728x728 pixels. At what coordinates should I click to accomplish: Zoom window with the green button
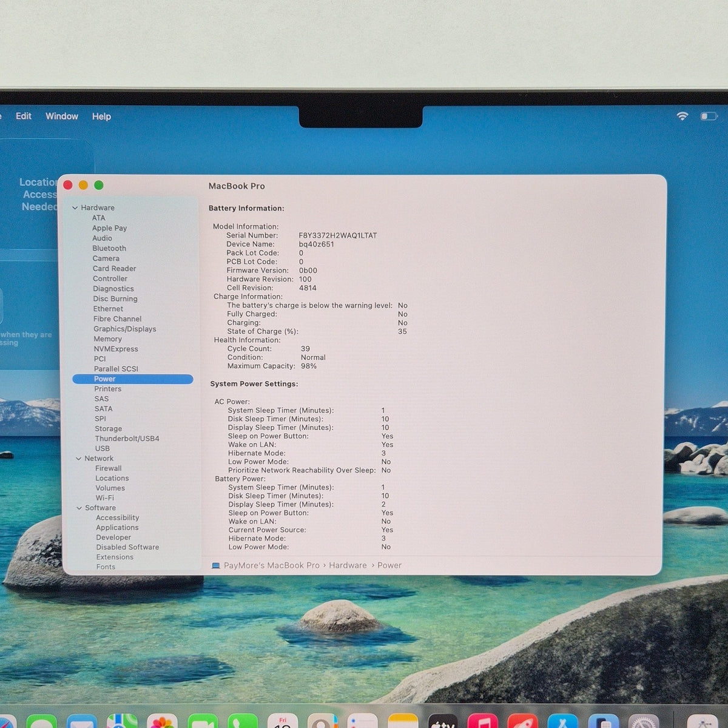[x=99, y=186]
